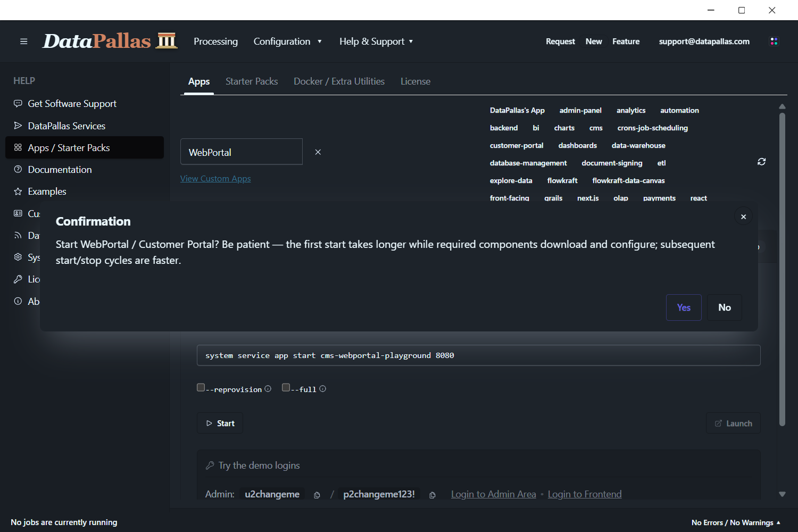Expand the Help & Support dropdown

click(376, 41)
